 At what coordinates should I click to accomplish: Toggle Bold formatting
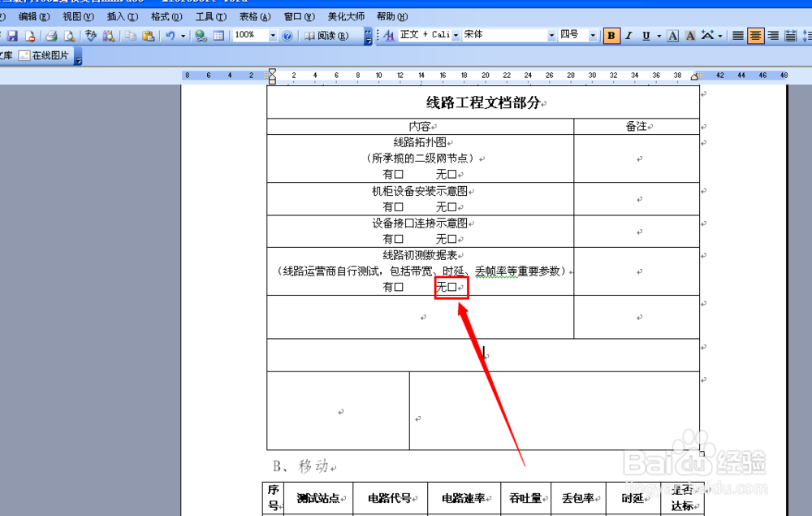(611, 36)
